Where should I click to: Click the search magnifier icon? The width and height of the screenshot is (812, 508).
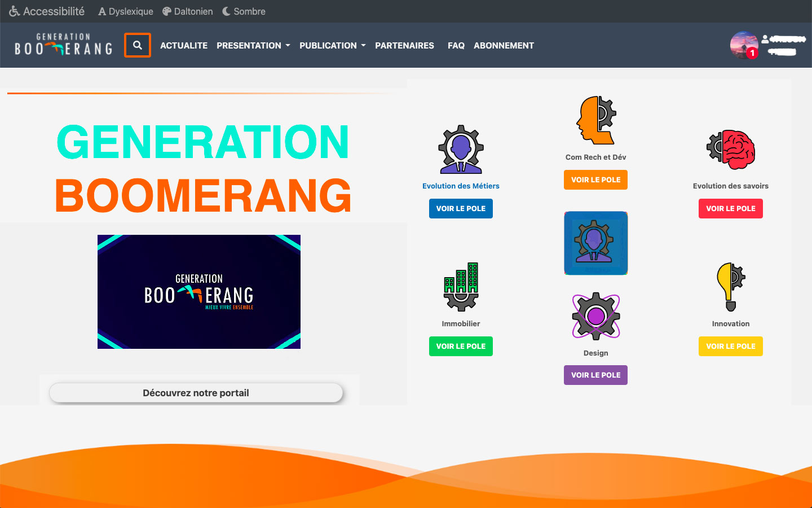137,45
